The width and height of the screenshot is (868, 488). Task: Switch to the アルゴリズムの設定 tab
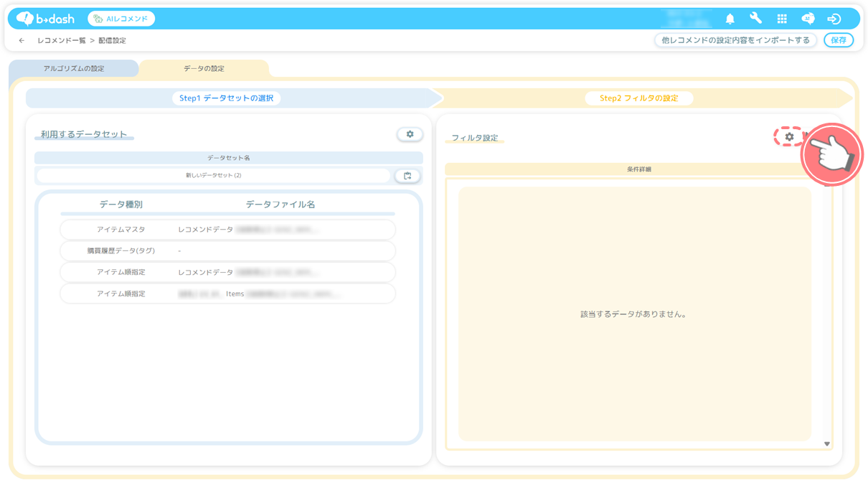click(x=74, y=69)
